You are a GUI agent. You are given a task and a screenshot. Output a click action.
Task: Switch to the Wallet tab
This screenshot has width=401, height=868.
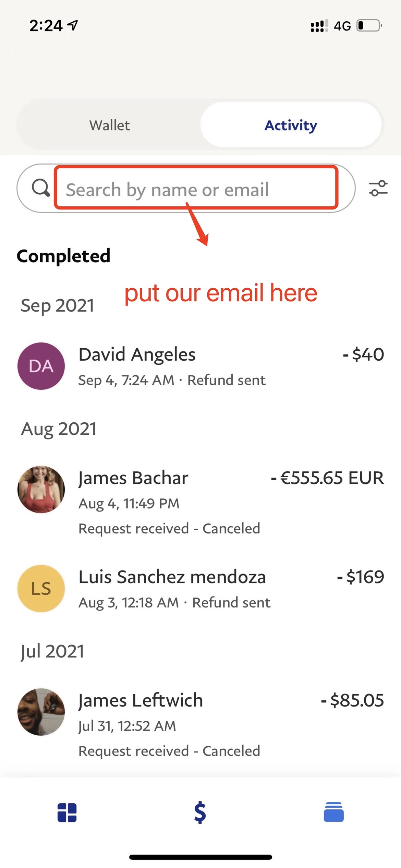110,125
